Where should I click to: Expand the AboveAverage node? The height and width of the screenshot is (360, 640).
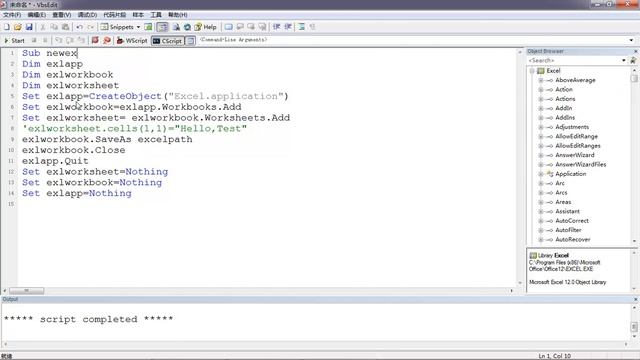pyautogui.click(x=540, y=80)
